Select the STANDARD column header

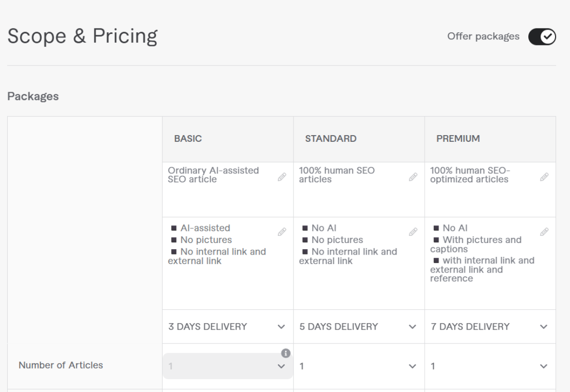pos(330,138)
